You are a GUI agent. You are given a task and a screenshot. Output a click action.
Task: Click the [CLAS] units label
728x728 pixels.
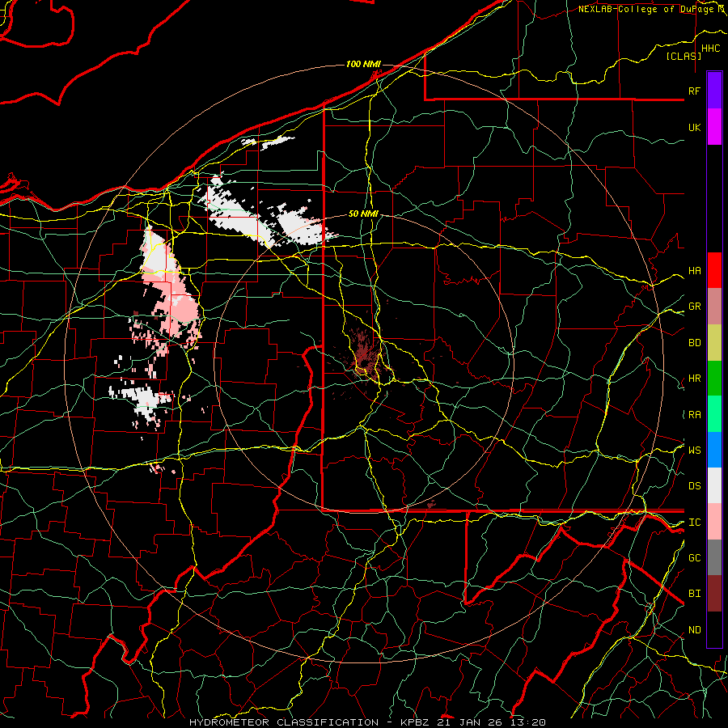click(684, 56)
